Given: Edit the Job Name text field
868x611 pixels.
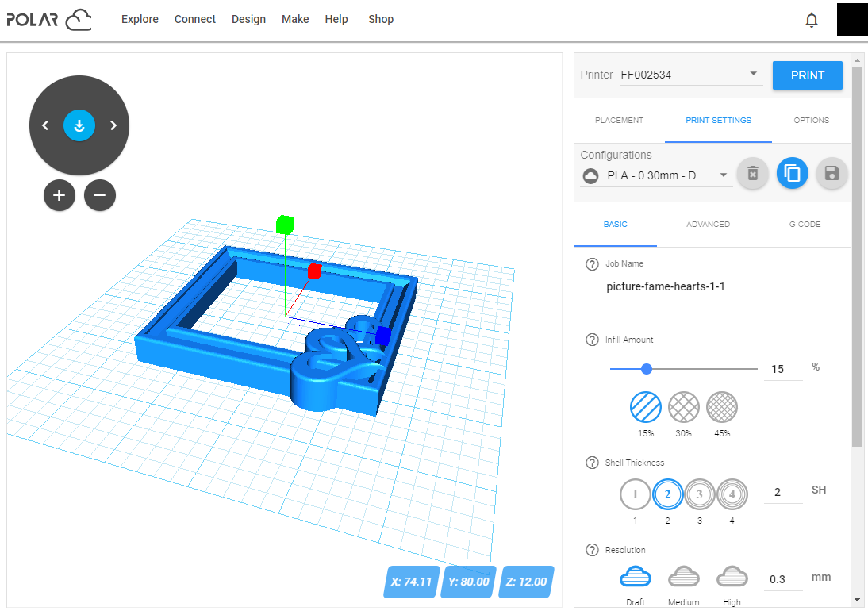Looking at the screenshot, I should pos(718,286).
